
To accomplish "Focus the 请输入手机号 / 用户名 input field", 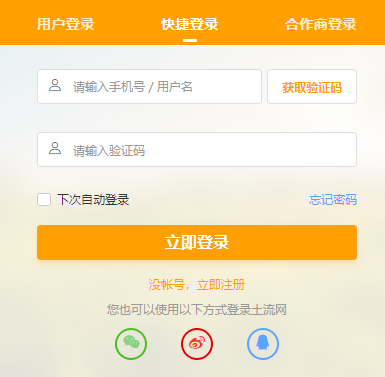I will (149, 87).
